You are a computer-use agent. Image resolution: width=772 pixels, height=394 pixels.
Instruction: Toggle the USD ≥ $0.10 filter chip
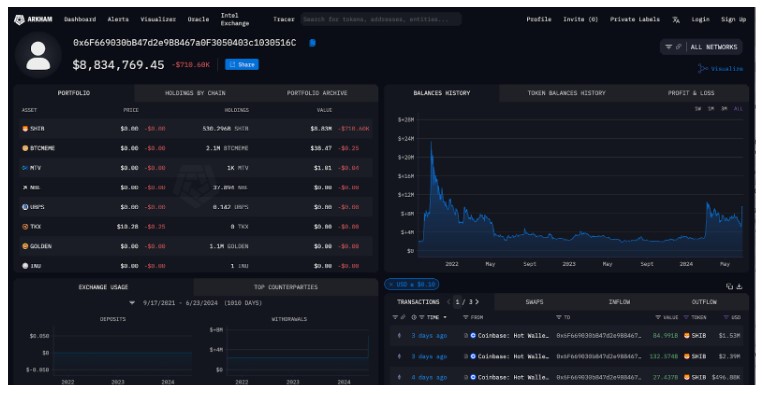tap(412, 284)
